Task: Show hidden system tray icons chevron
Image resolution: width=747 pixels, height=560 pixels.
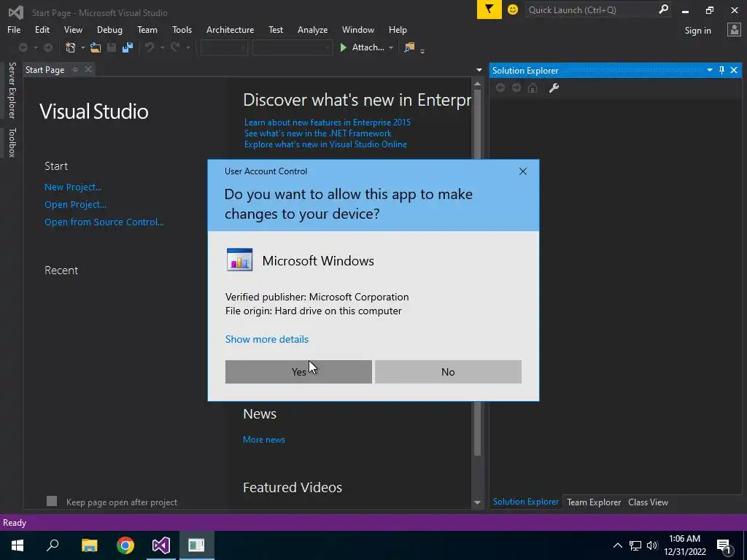Action: coord(617,545)
